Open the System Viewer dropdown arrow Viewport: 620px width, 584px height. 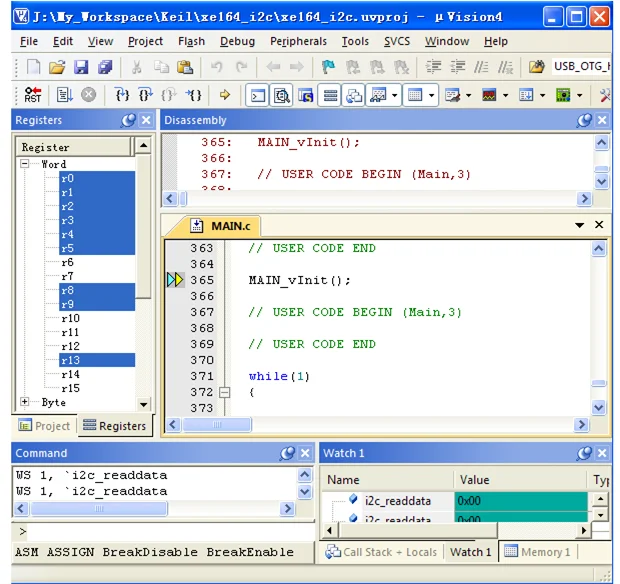[579, 95]
